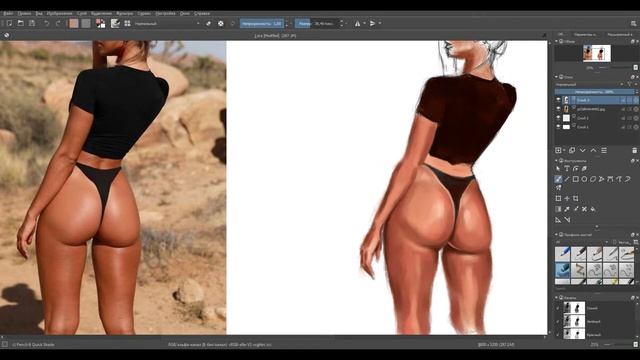The width and height of the screenshot is (640, 360).
Task: Select the Bezier Curve tool
Action: (610, 179)
